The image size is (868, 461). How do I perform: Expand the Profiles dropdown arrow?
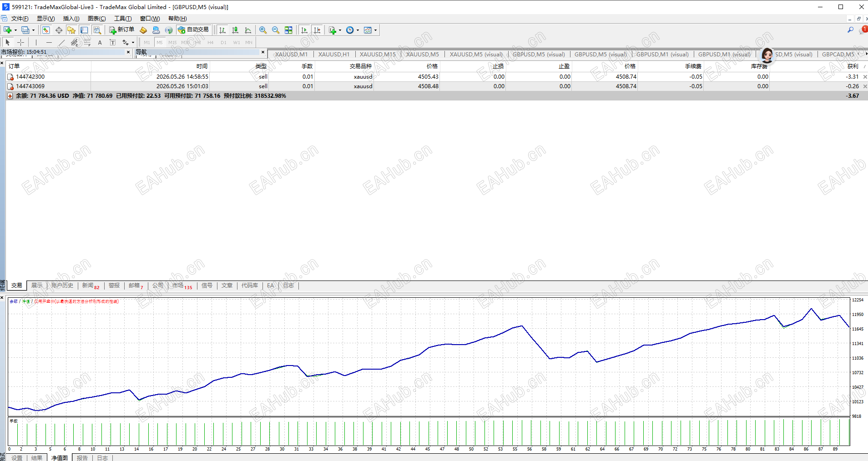[x=33, y=30]
